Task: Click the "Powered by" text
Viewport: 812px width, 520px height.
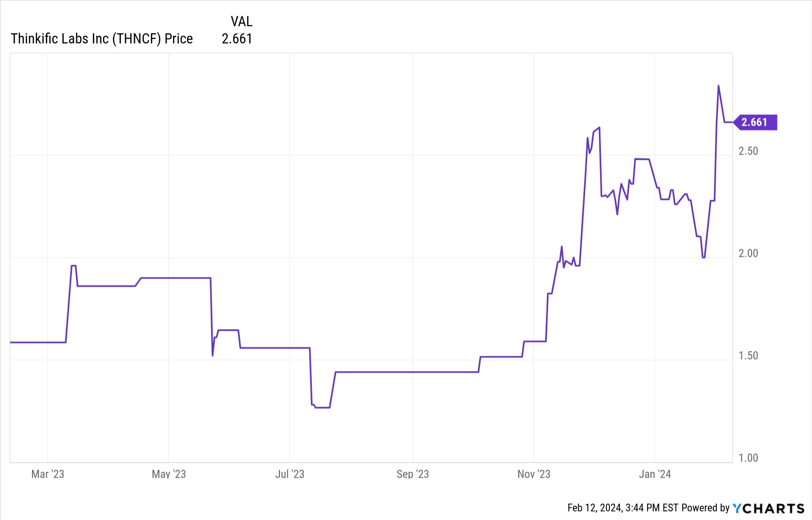Action: point(706,508)
